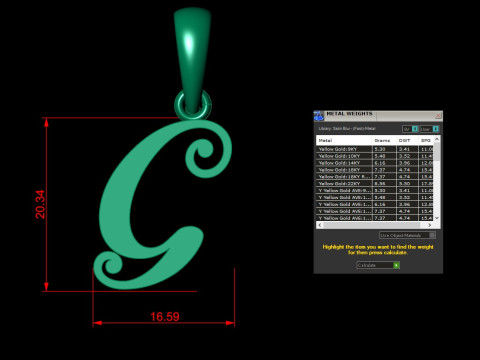Select the Yellow Gold:14KY row
The image size is (480, 360).
(375, 163)
